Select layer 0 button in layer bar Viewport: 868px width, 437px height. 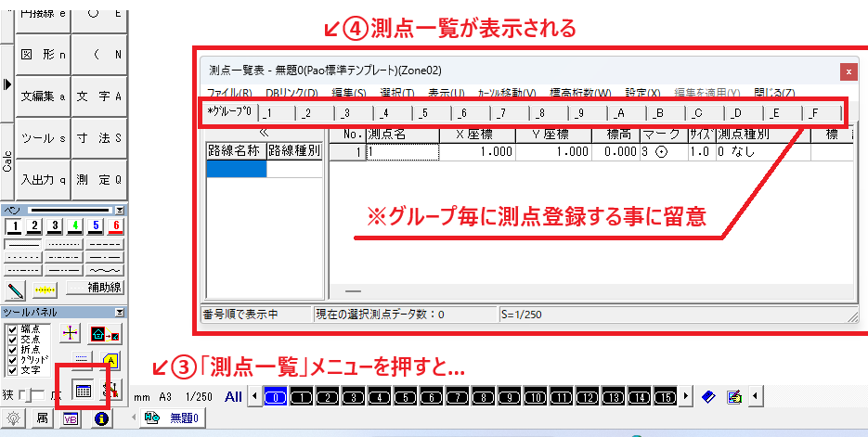pyautogui.click(x=275, y=396)
